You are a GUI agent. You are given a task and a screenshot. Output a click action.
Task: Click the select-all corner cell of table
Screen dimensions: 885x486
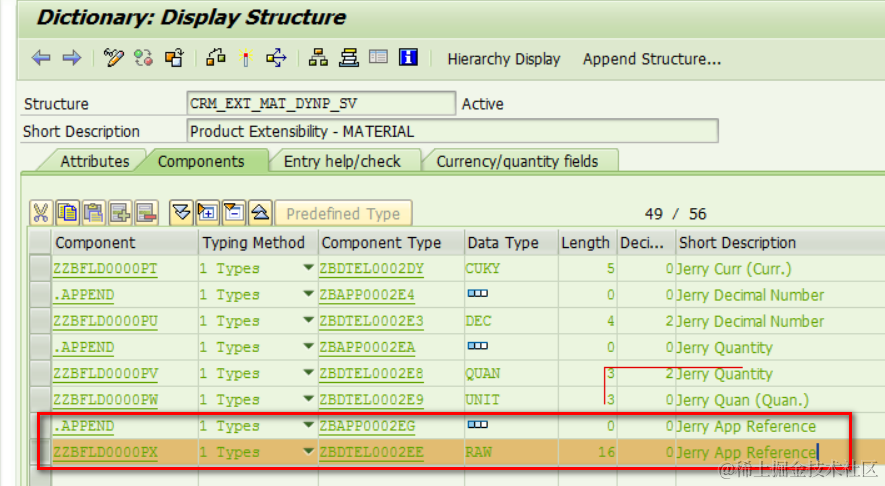[x=40, y=242]
